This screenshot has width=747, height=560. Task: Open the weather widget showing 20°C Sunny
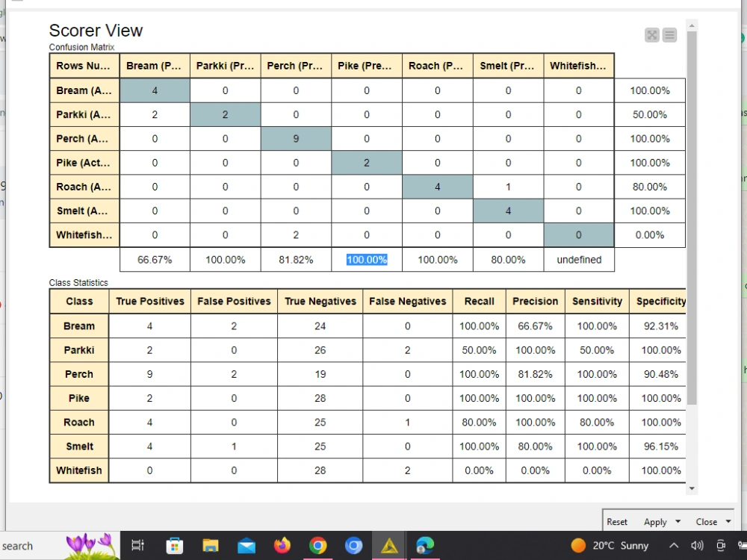coord(610,546)
